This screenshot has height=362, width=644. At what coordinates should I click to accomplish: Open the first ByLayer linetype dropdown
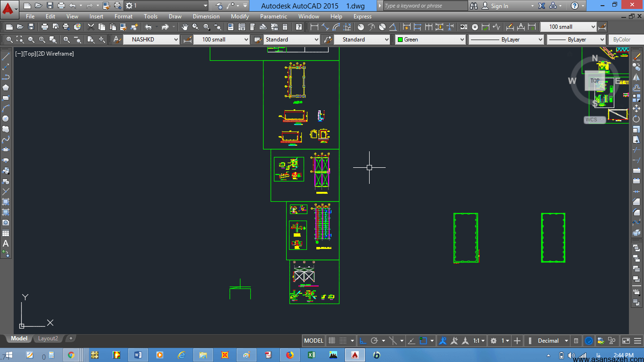click(x=506, y=40)
